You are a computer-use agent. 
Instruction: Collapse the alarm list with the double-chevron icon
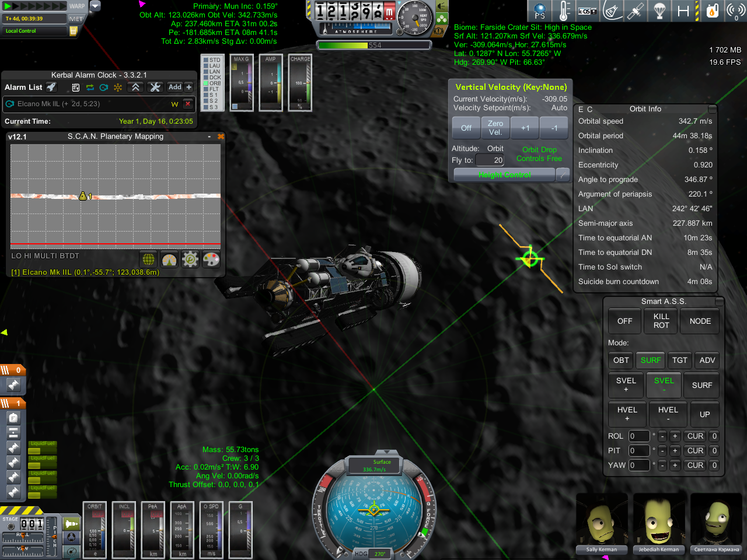tap(135, 87)
